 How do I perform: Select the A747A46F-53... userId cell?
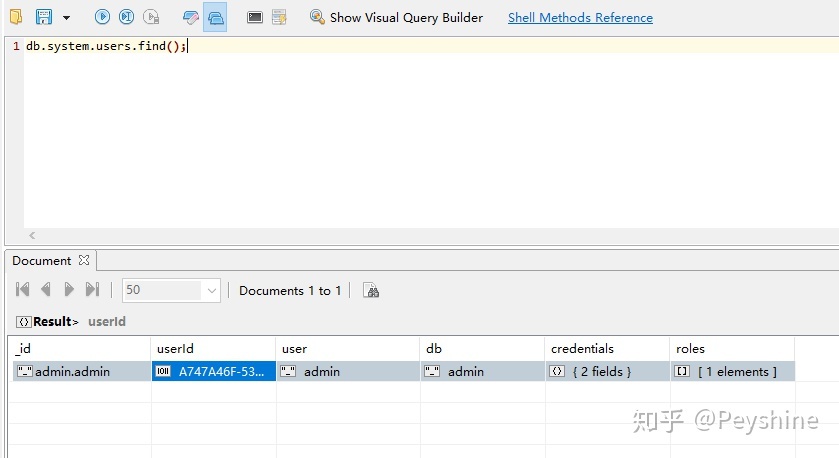pyautogui.click(x=213, y=371)
